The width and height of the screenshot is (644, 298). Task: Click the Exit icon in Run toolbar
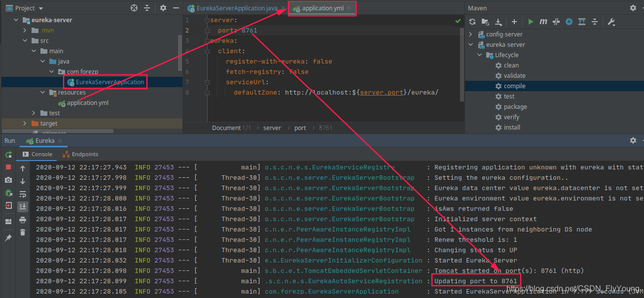tap(8, 206)
